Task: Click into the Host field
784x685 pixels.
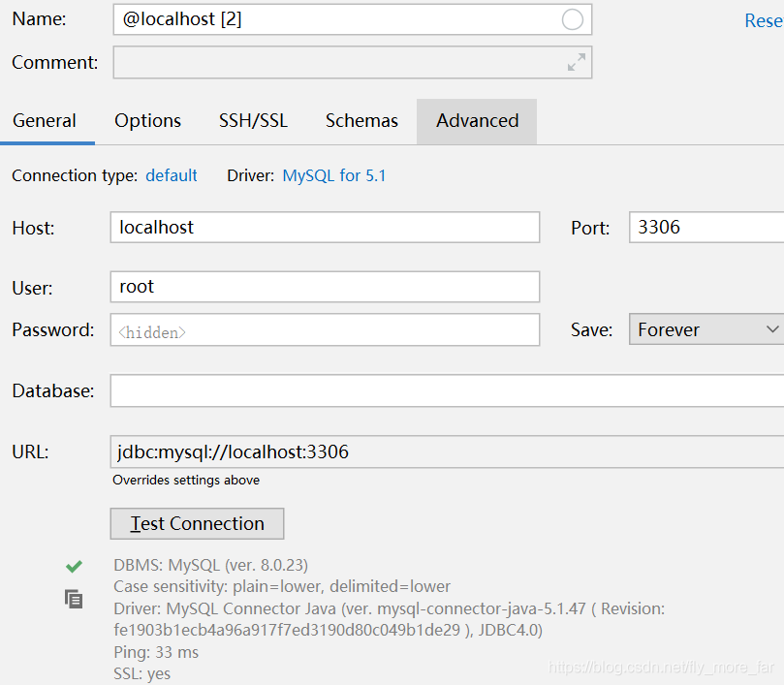Action: click(325, 228)
